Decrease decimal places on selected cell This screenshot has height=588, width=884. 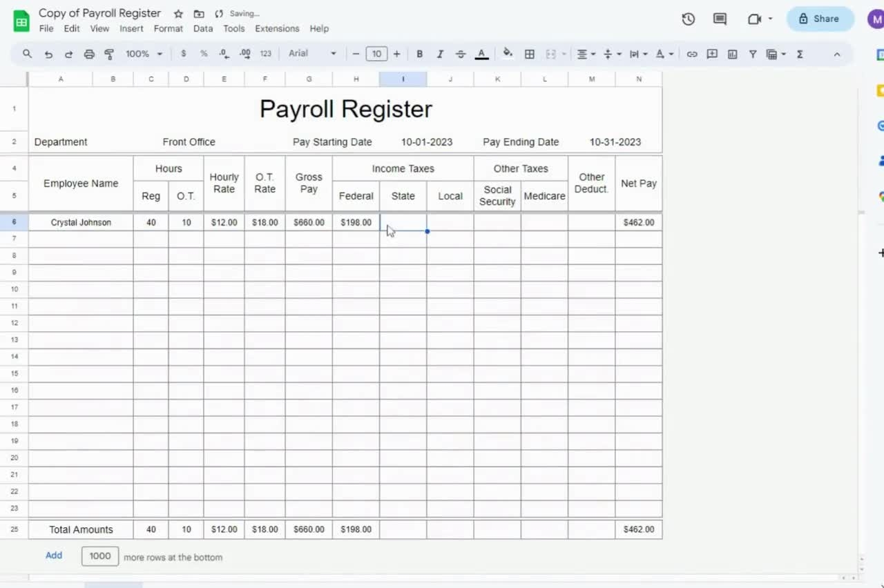click(222, 53)
